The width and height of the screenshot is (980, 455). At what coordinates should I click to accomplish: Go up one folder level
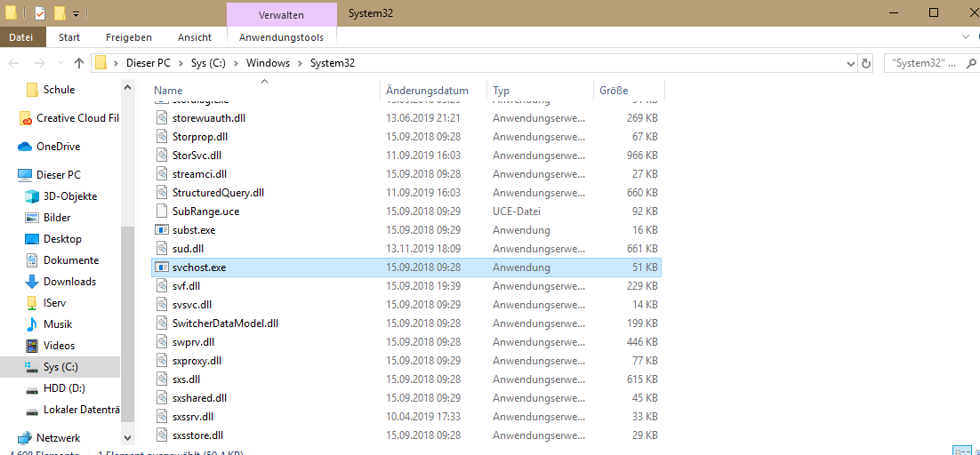[79, 63]
